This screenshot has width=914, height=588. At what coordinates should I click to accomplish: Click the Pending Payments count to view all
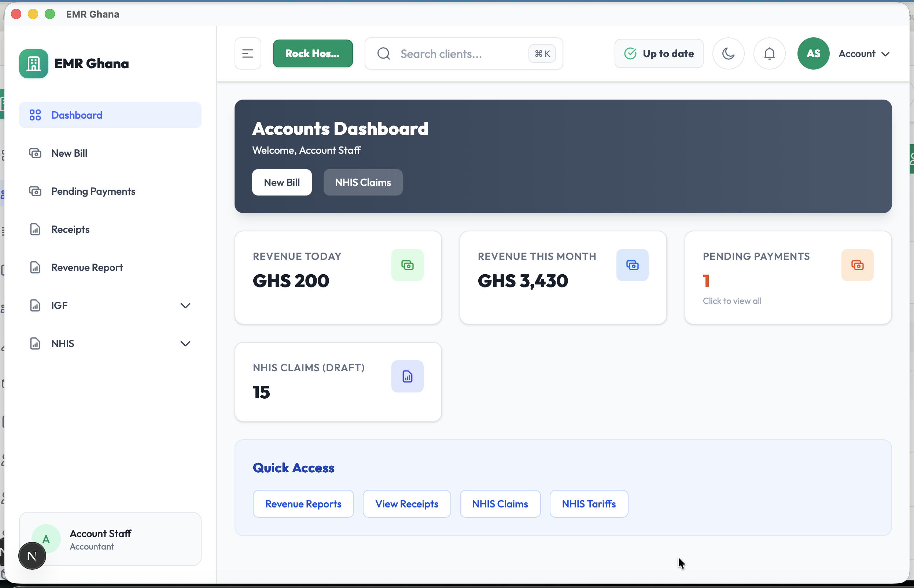click(x=733, y=301)
